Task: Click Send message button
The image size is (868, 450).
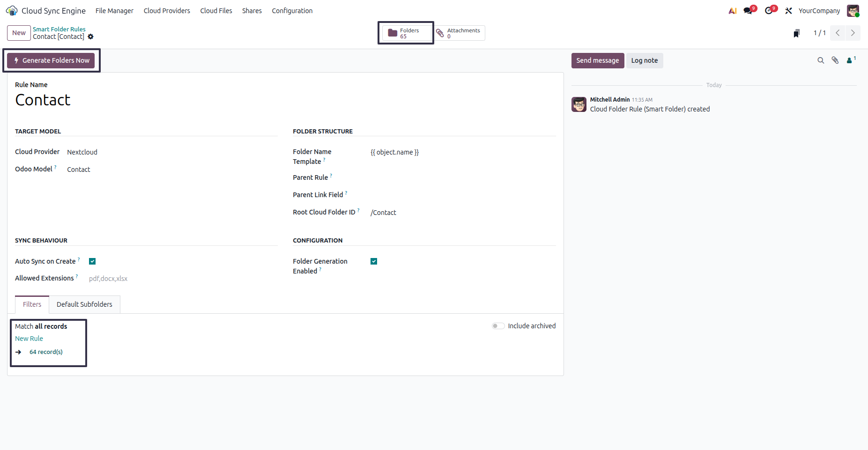Action: (598, 60)
